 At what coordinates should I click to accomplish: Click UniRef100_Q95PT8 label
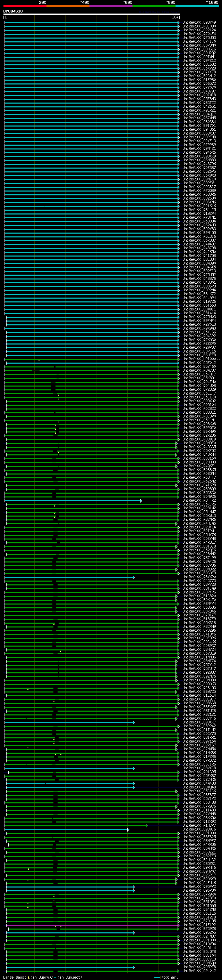[199, 967]
